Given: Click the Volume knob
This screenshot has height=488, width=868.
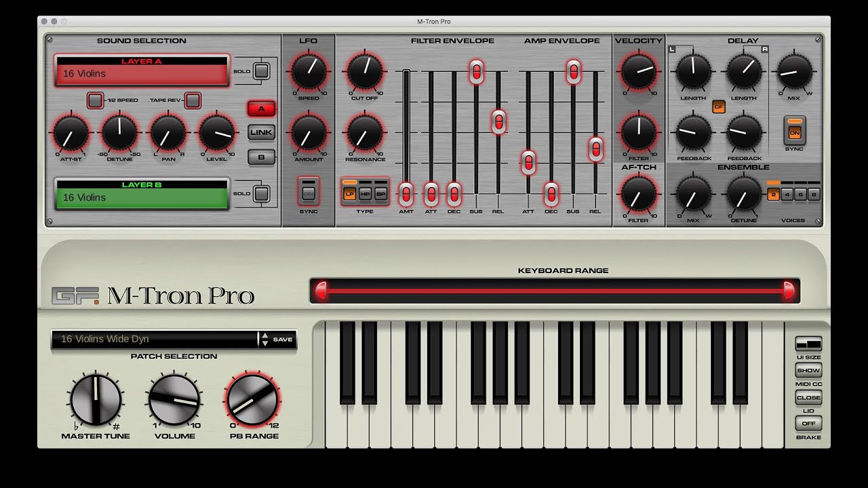Looking at the screenshot, I should coord(174,401).
